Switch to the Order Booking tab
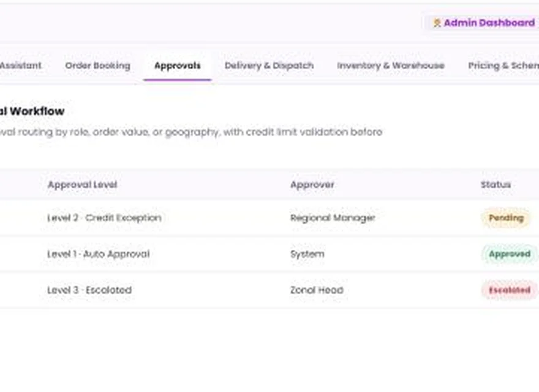The height and width of the screenshot is (392, 539). (97, 66)
